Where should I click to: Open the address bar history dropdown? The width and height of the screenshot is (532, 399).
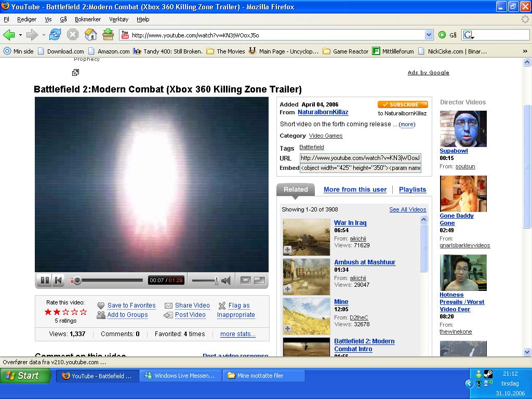[x=429, y=35]
